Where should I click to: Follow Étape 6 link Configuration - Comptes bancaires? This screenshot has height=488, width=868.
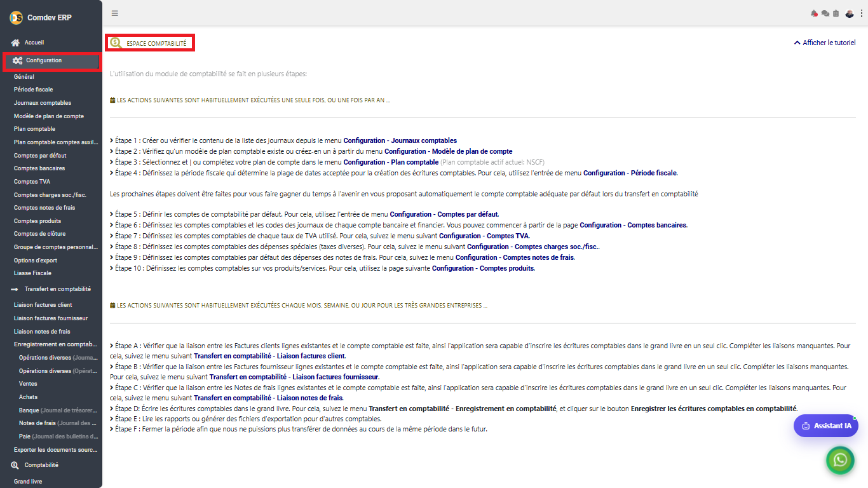pos(633,225)
